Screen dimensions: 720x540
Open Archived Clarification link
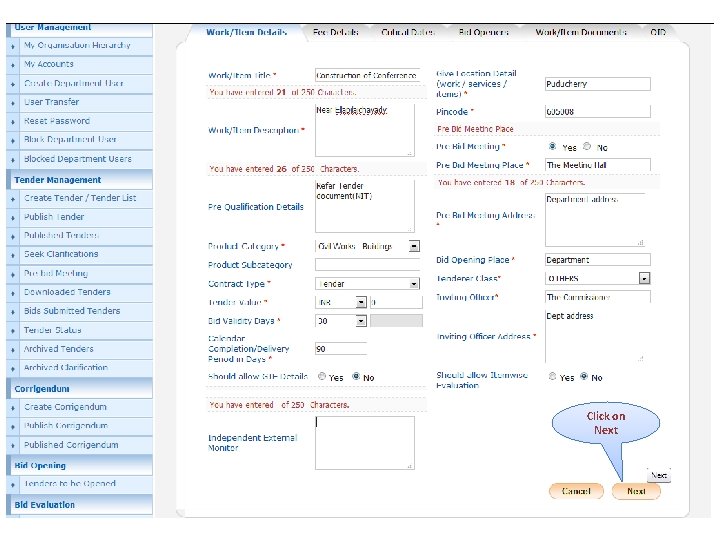tap(66, 367)
